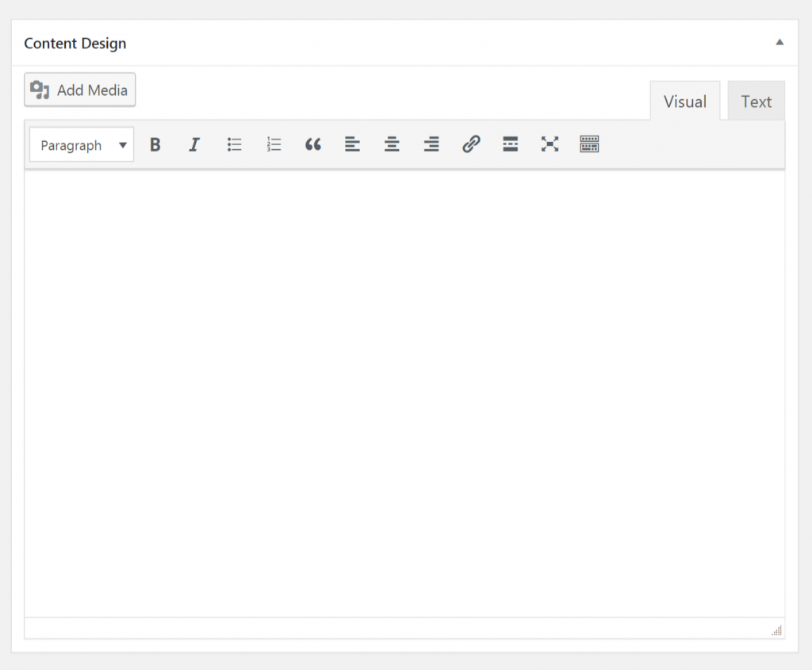Open the Paragraph format dropdown

coord(82,144)
